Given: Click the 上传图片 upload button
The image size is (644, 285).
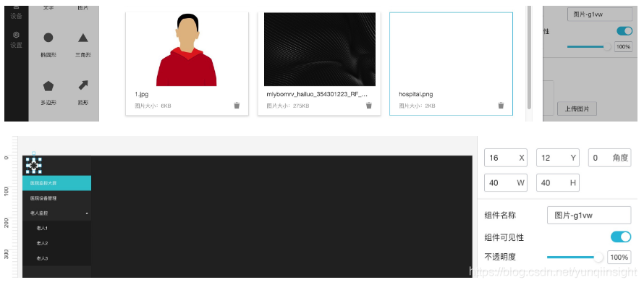Looking at the screenshot, I should [577, 109].
